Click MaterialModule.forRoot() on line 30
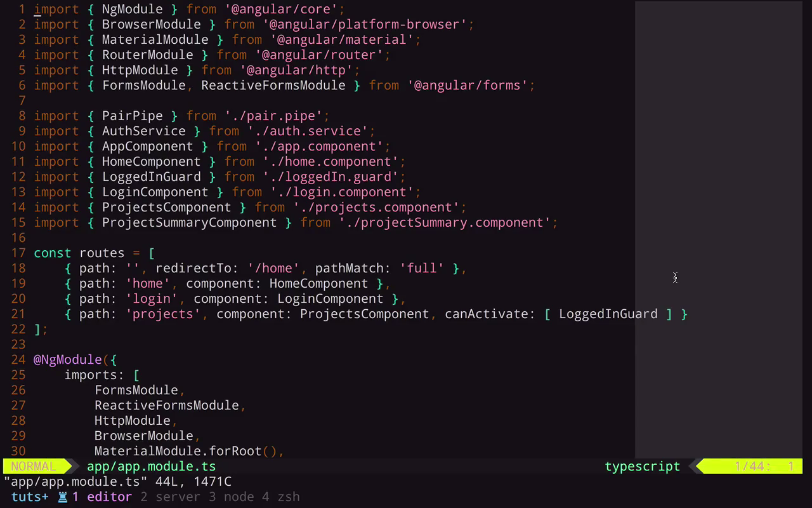Image resolution: width=812 pixels, height=508 pixels. [x=186, y=451]
